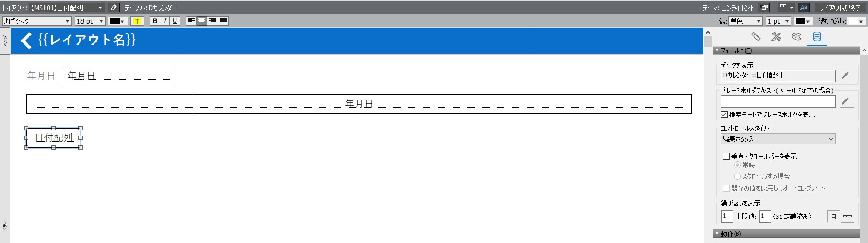Toggle the Aa formatting bar button
Image resolution: width=868 pixels, height=243 pixels.
803,8
